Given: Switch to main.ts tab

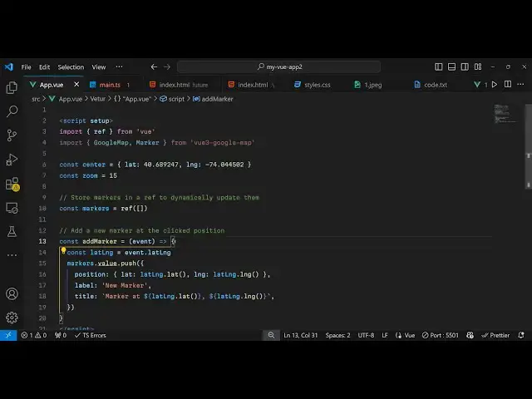Looking at the screenshot, I should pyautogui.click(x=110, y=85).
